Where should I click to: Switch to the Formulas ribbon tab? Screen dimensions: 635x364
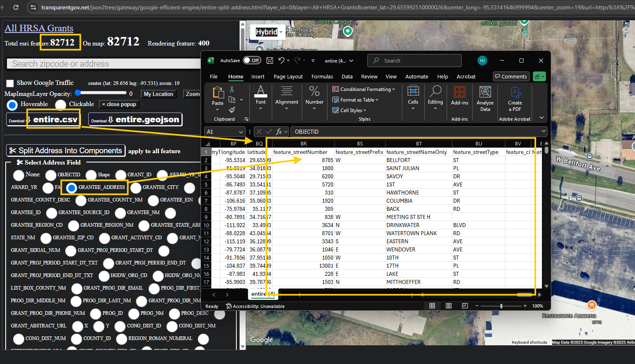[x=322, y=76]
